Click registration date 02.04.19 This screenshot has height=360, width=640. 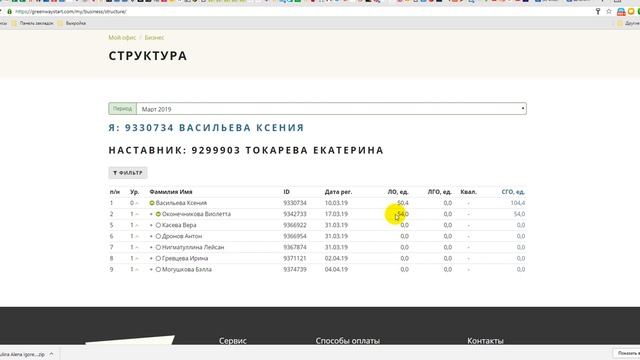336,258
